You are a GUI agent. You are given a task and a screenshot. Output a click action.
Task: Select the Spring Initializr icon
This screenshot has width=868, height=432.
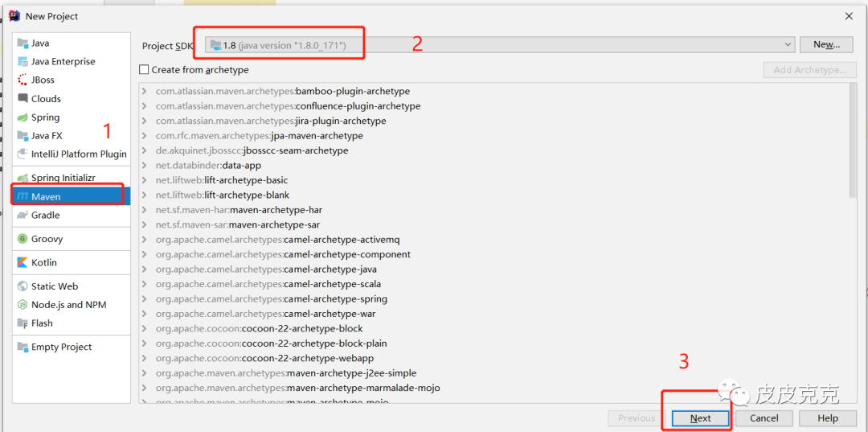pos(23,178)
